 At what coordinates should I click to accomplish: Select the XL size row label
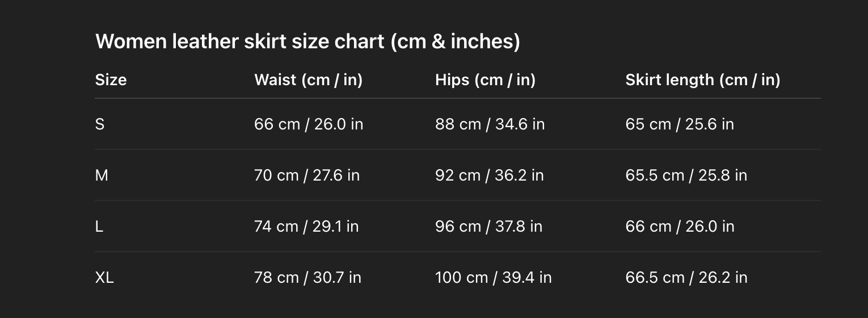point(104,278)
